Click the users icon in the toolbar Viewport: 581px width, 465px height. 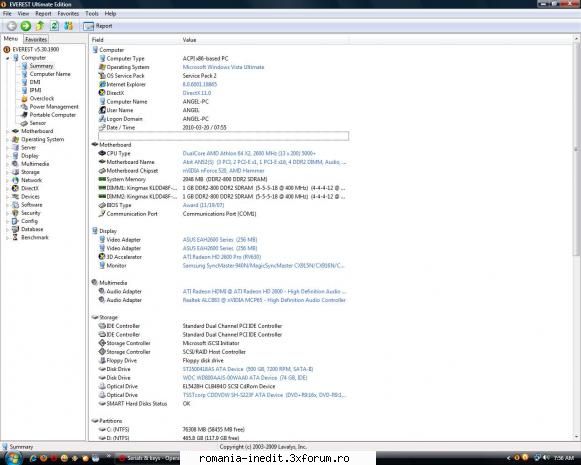pyautogui.click(x=69, y=26)
